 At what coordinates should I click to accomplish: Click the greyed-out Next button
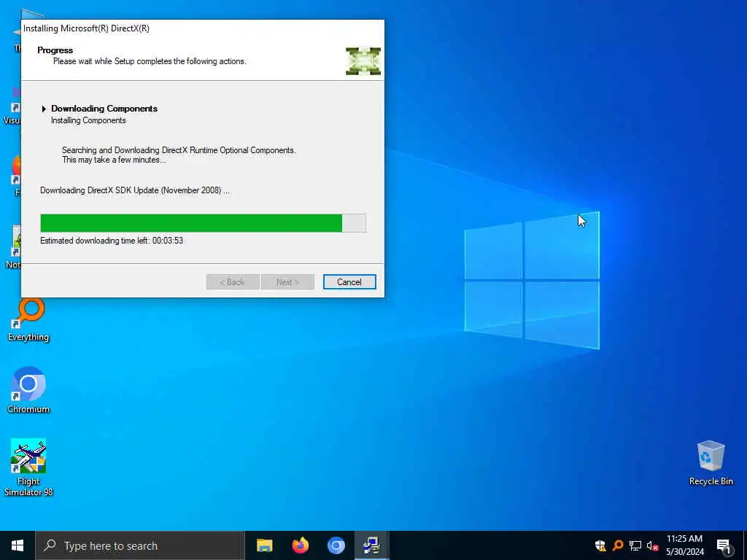(x=287, y=282)
